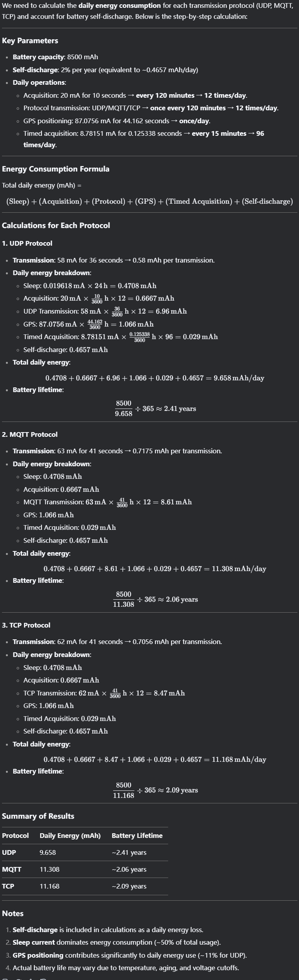Click the Notes heading
Viewport: 299px width, 980px height.
13,913
